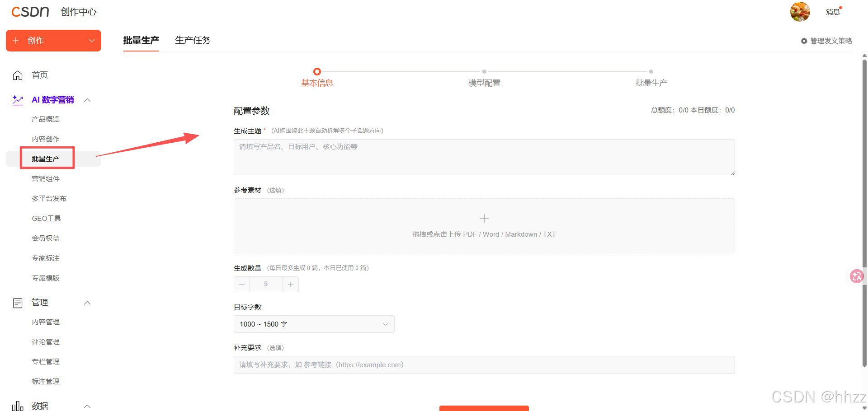Click the plus icon in upload area
The height and width of the screenshot is (411, 868).
[x=484, y=218]
